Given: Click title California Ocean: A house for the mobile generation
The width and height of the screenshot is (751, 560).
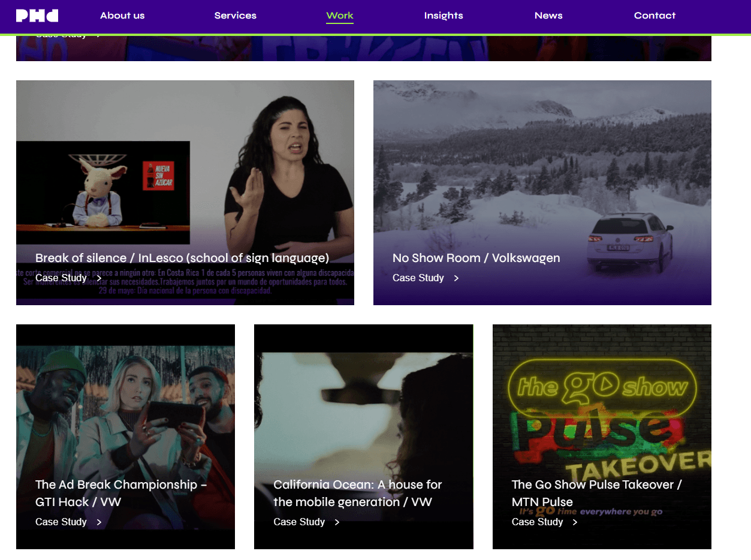Looking at the screenshot, I should point(358,493).
